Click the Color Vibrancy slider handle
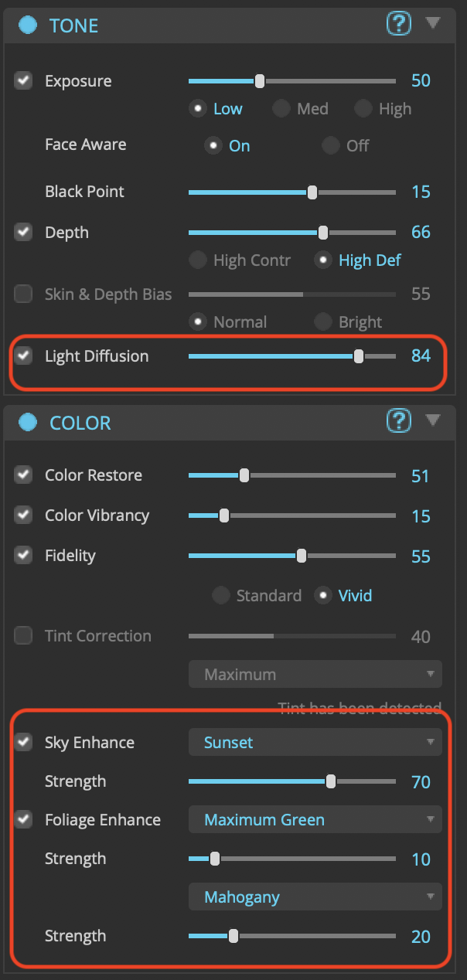467x980 pixels. click(x=224, y=516)
